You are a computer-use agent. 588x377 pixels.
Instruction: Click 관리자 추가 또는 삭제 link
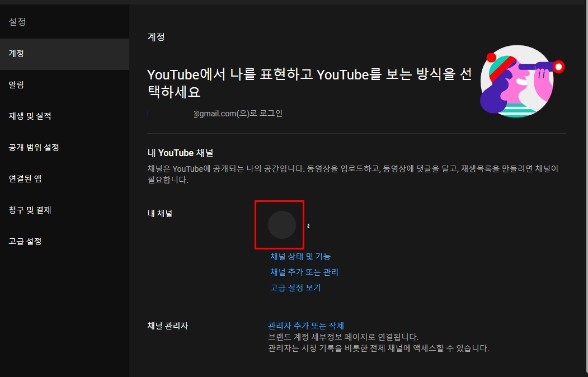[306, 325]
